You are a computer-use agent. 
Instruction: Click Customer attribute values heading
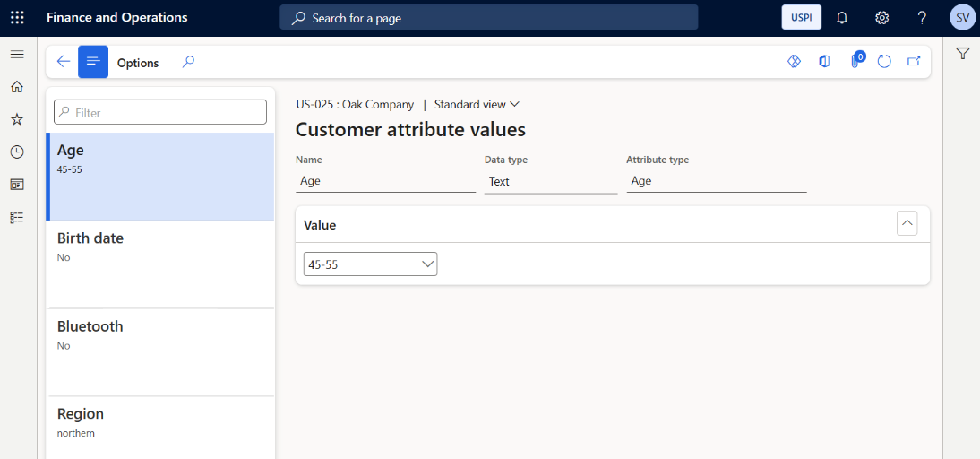click(x=410, y=129)
